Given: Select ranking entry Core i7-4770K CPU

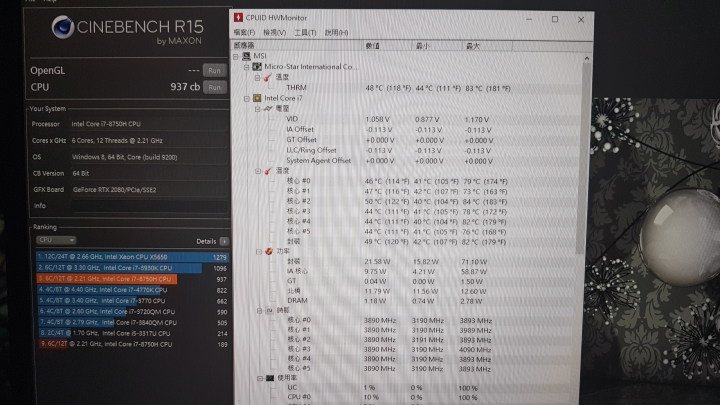Looking at the screenshot, I should pyautogui.click(x=132, y=290).
